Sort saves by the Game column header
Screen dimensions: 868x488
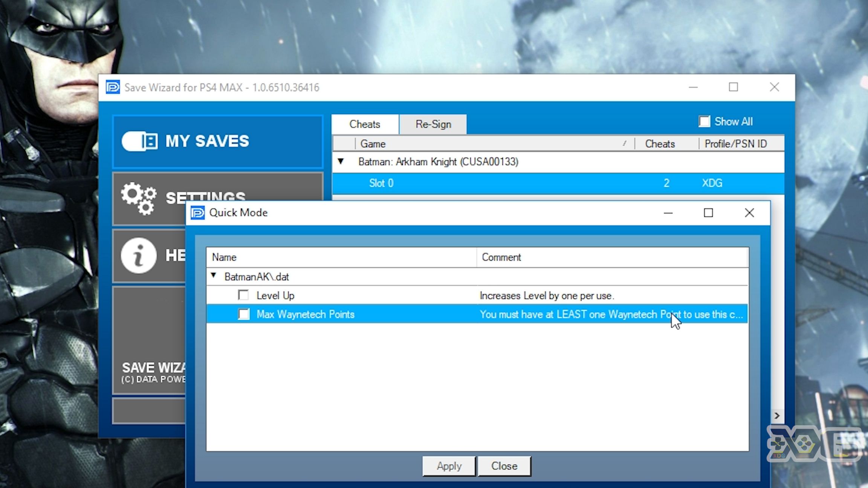495,144
